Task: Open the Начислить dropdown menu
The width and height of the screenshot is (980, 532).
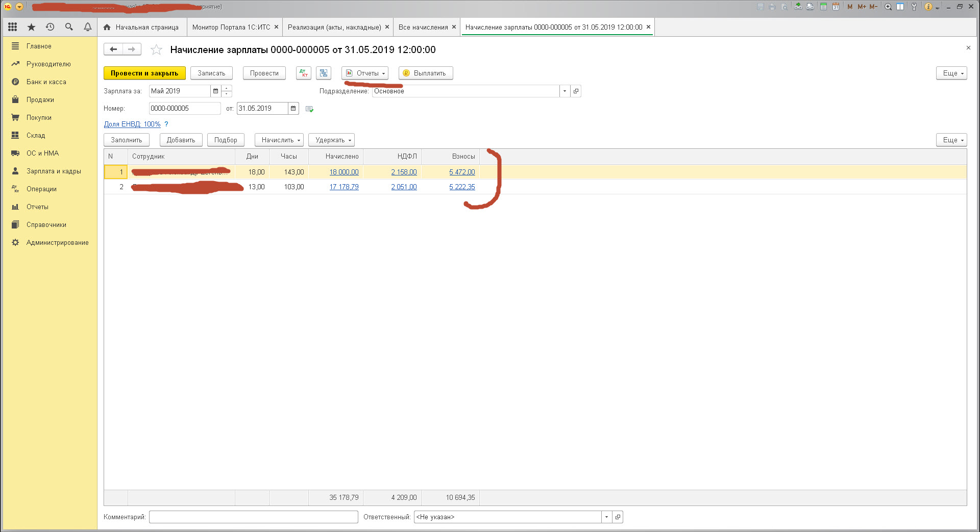Action: (279, 140)
